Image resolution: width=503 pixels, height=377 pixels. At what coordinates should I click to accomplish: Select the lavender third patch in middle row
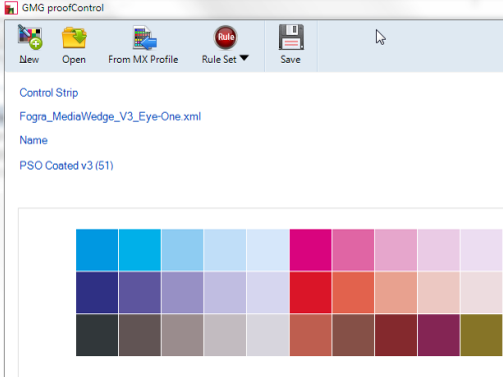pos(182,292)
